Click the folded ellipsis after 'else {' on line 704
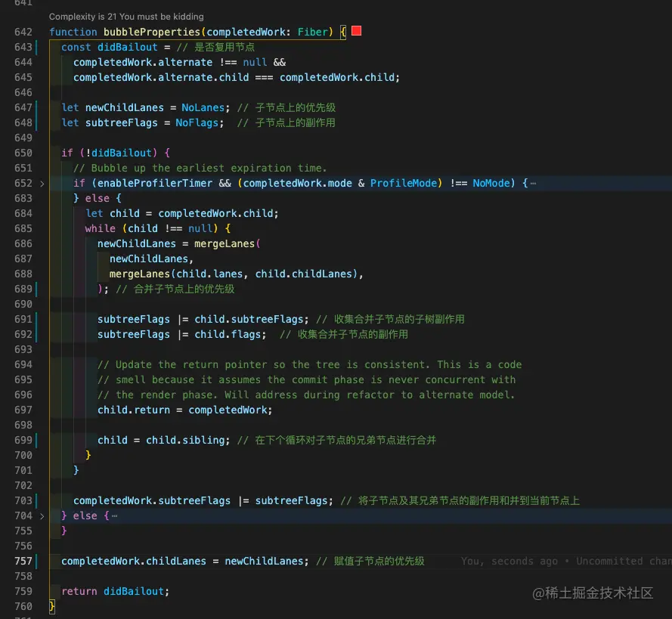This screenshot has height=619, width=672. (114, 516)
